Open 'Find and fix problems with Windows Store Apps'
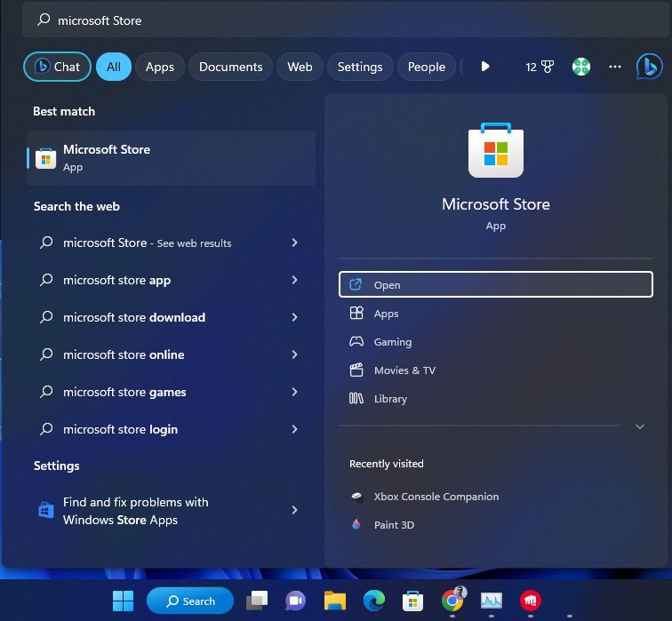672x621 pixels. pos(171,511)
